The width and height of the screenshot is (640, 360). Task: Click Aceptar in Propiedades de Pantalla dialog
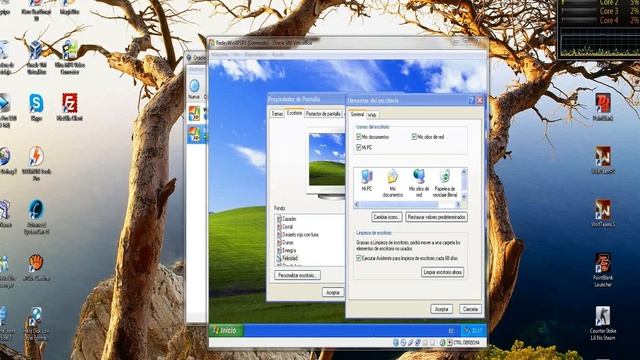[x=333, y=292]
